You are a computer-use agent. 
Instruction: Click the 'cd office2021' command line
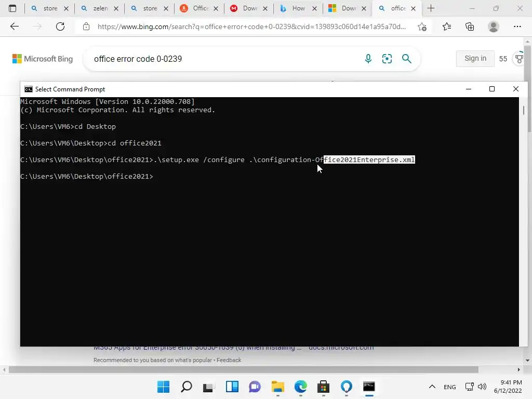pos(91,143)
